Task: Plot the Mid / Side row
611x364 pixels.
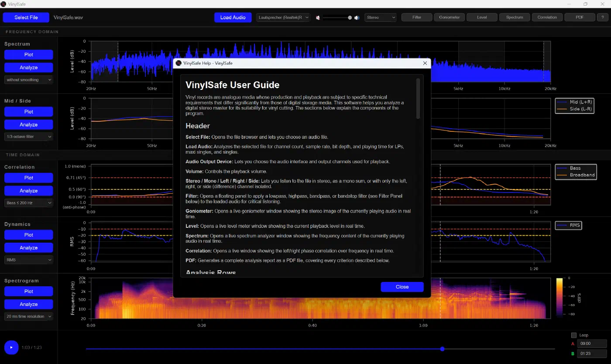Action: point(29,112)
